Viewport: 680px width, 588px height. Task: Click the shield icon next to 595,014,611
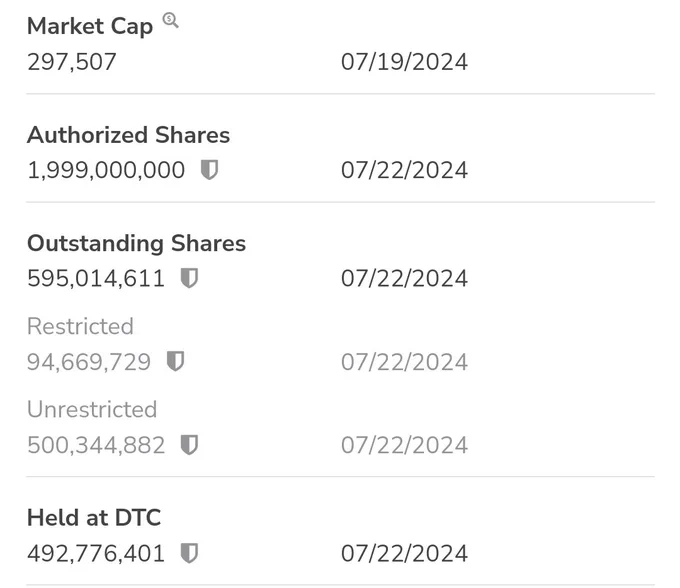[x=189, y=278]
